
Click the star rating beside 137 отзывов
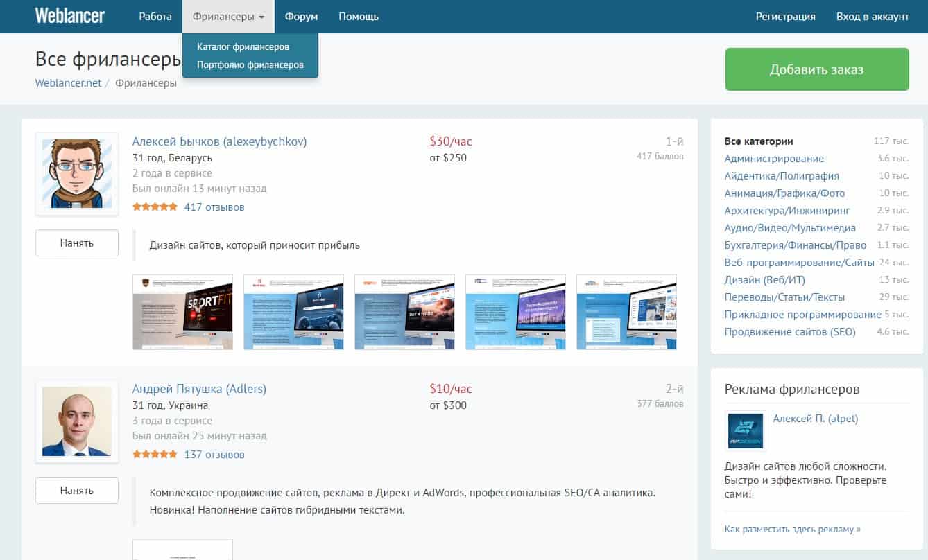(x=155, y=455)
